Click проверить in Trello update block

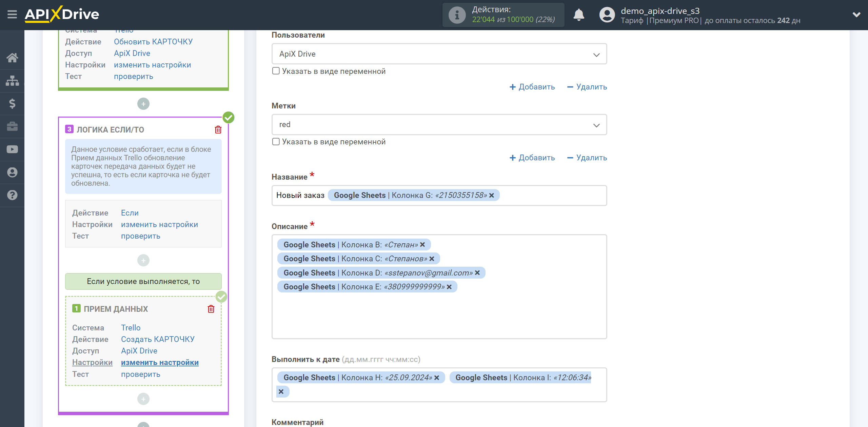point(134,76)
